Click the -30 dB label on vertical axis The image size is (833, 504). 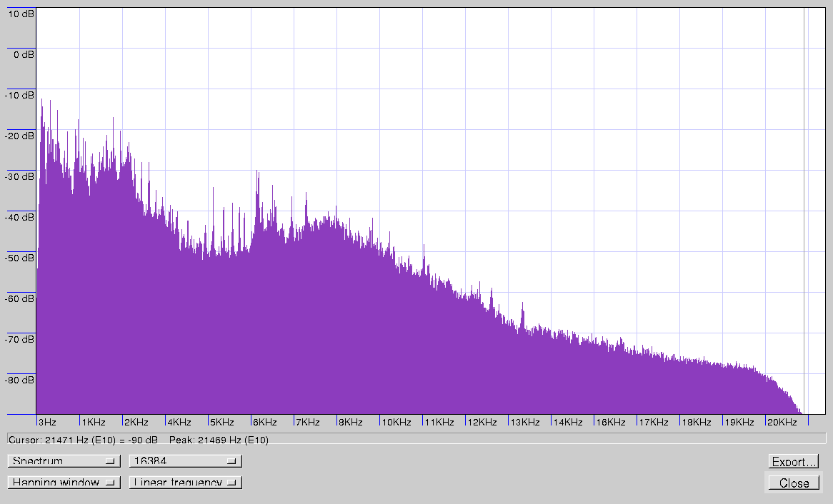(x=20, y=176)
